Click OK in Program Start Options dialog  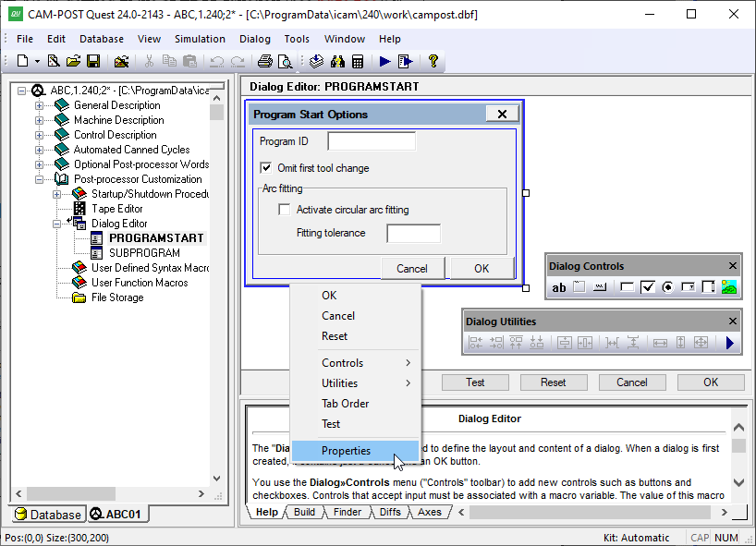[482, 269]
